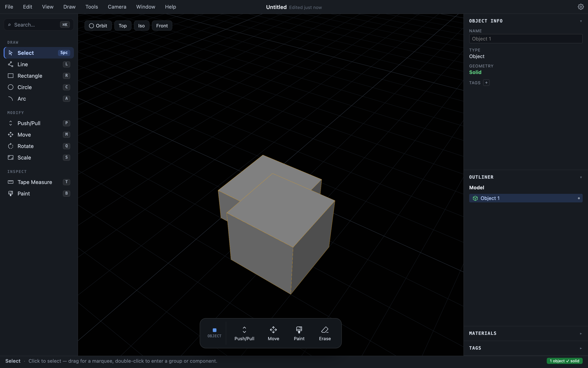This screenshot has width=588, height=368.
Task: Click the Model root in Outliner
Action: point(477,188)
